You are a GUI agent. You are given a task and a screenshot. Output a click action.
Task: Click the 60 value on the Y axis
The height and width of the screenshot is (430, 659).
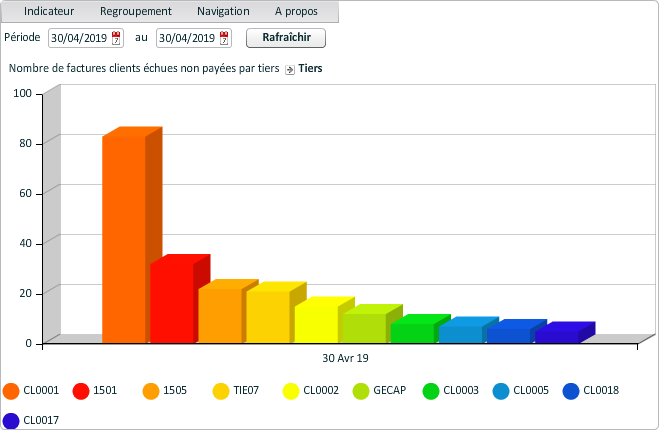tap(26, 193)
